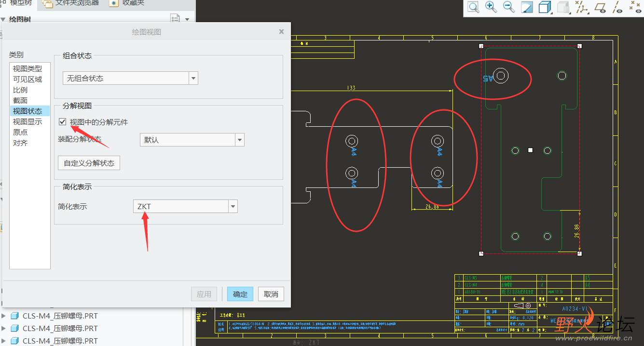
Task: Click the Zoom In magnifier icon
Action: click(491, 7)
